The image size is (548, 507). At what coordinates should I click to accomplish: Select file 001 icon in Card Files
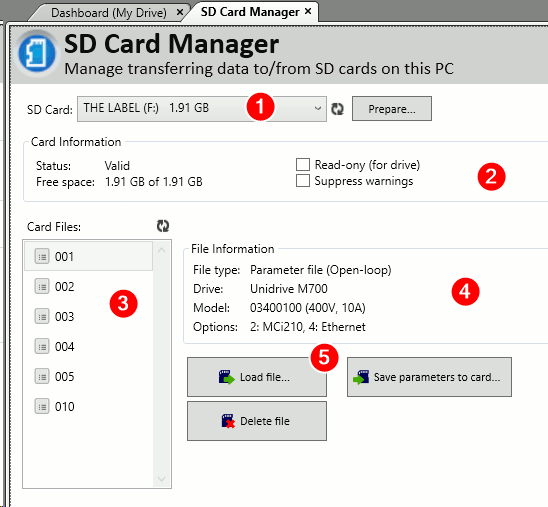point(42,257)
